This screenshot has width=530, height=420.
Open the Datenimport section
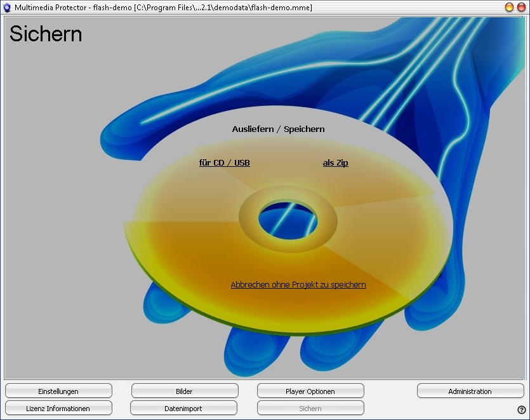tap(183, 409)
